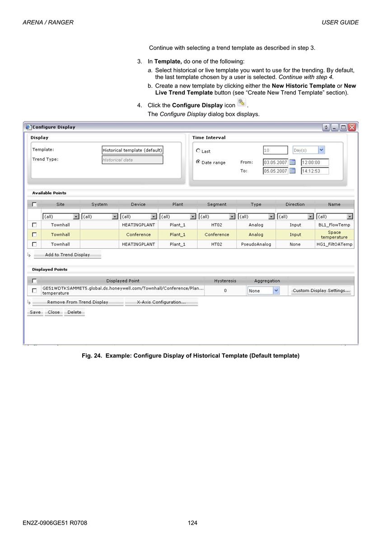392x554 pixels.
Task: Sort by the Type column header
Action: [x=256, y=205]
